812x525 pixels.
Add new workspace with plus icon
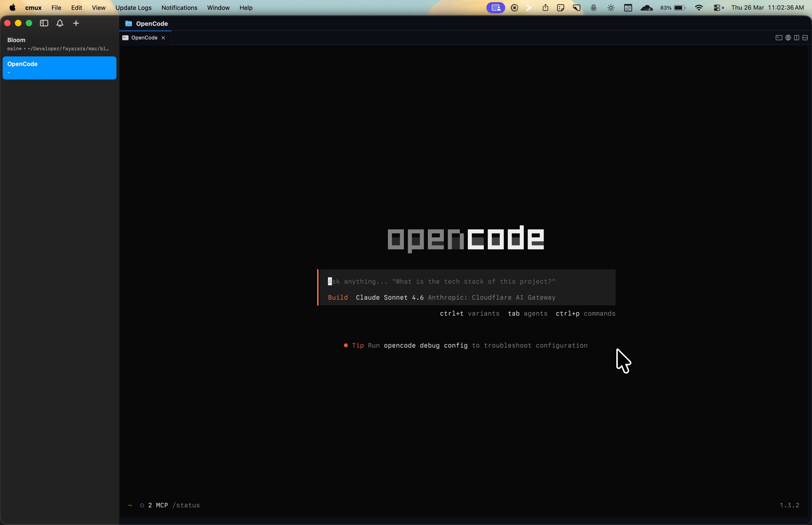[76, 23]
